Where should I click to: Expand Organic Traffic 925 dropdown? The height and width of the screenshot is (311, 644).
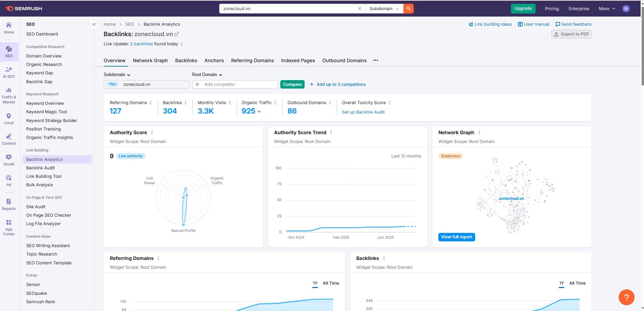[251, 111]
